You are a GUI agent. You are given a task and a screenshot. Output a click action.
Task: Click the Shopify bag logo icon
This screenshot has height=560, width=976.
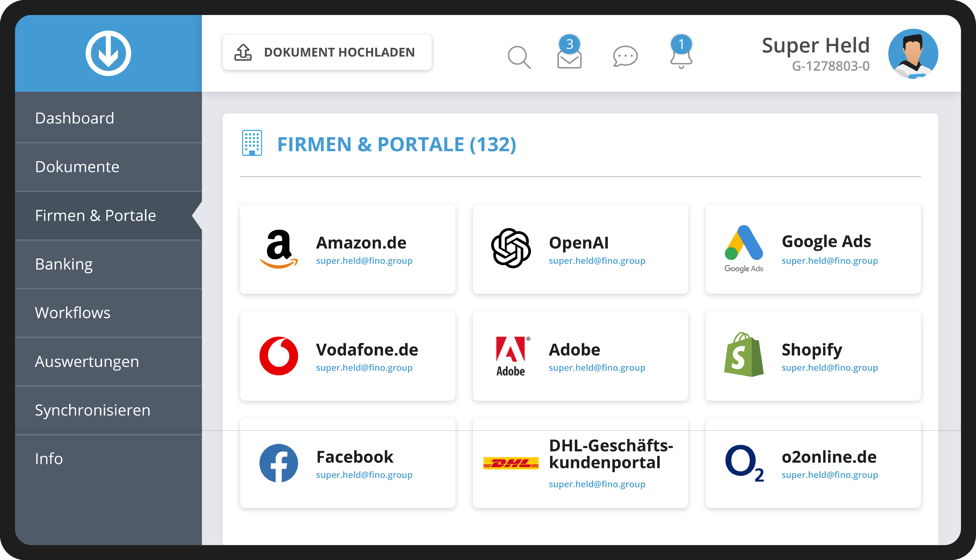point(744,355)
